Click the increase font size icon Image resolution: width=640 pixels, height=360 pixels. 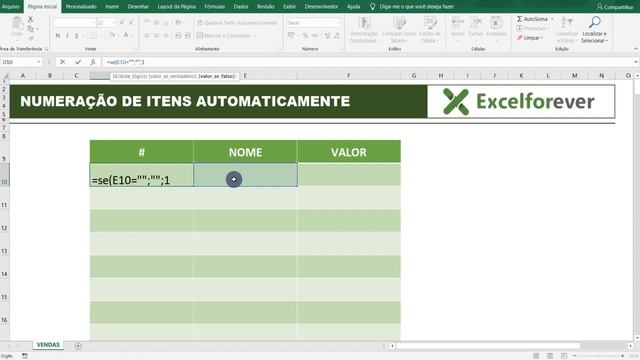coord(122,23)
